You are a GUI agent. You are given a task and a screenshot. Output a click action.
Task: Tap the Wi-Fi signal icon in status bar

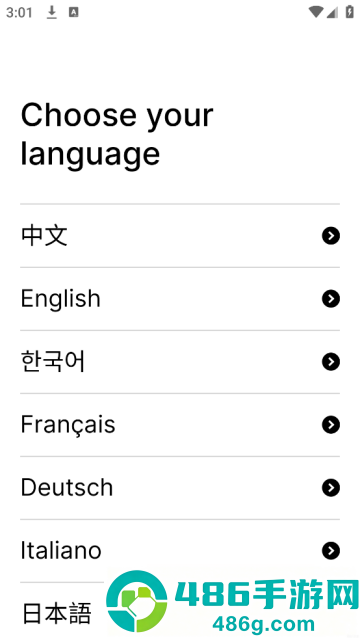coord(315,13)
